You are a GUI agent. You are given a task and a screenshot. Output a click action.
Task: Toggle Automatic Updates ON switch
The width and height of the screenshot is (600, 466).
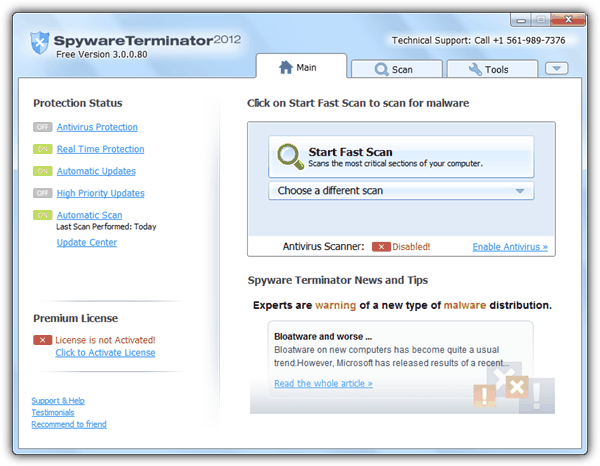(x=42, y=171)
